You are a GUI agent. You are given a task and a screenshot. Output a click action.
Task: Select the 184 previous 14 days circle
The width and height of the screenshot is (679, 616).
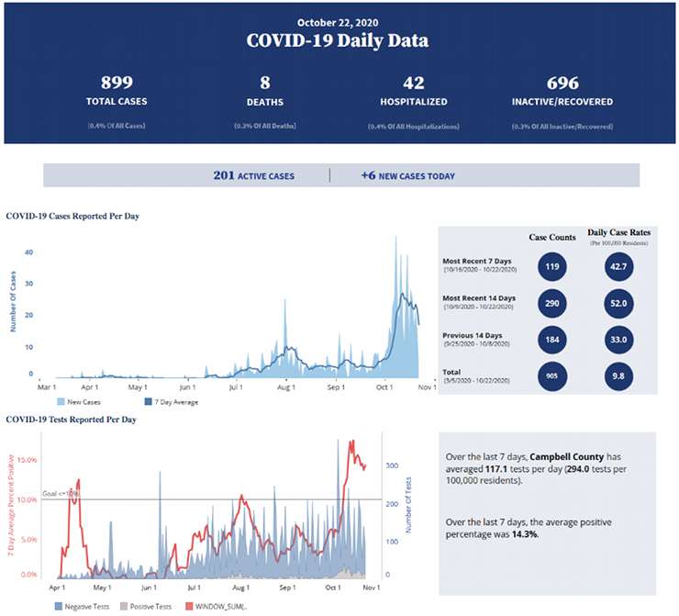tap(551, 339)
